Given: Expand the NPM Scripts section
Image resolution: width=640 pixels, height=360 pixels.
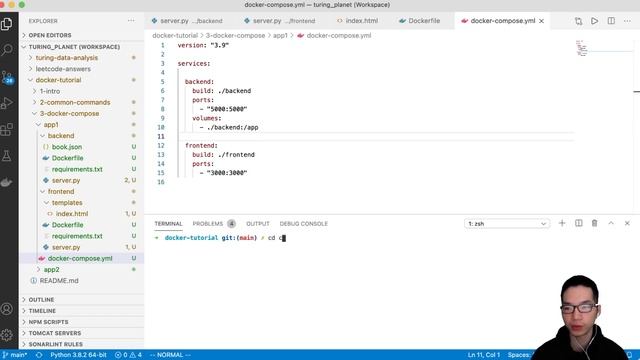Looking at the screenshot, I should (x=82, y=322).
